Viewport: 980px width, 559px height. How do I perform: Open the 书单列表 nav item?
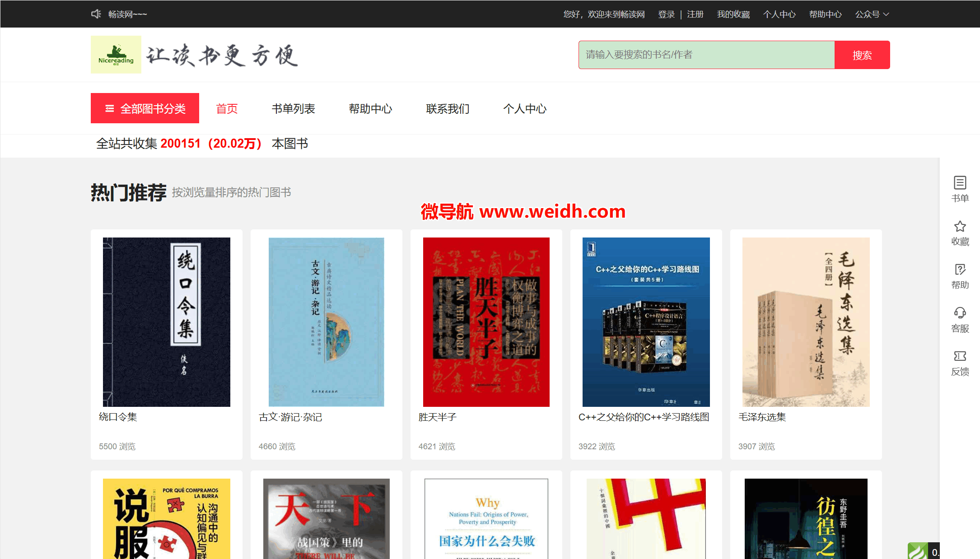point(293,109)
